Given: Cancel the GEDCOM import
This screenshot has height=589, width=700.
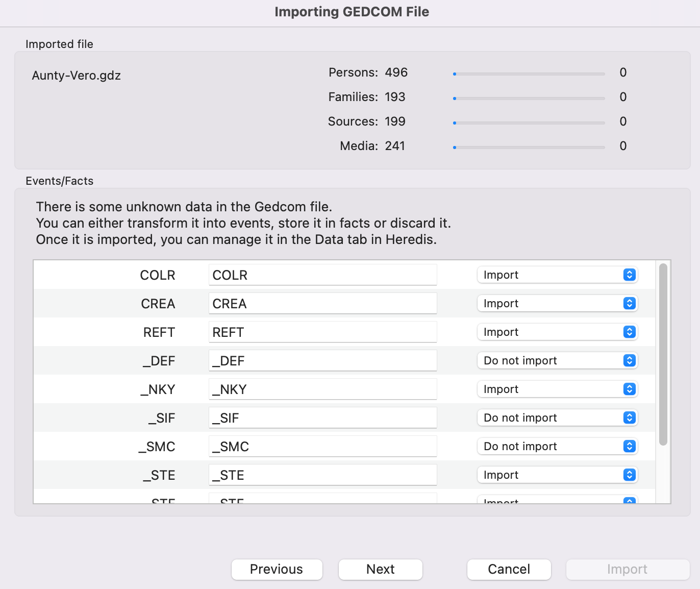Looking at the screenshot, I should 509,569.
